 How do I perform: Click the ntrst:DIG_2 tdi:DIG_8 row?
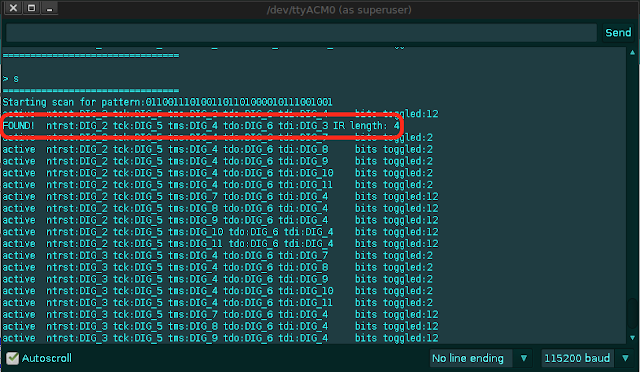pos(218,149)
